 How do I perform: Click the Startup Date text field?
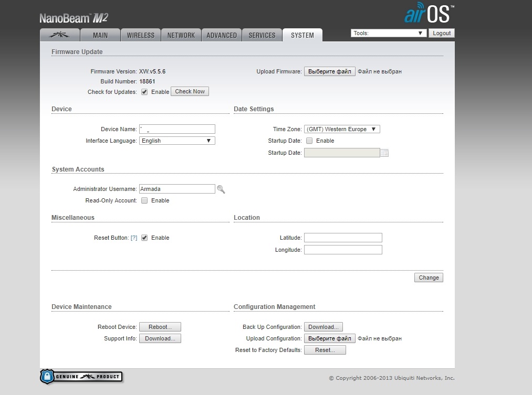[342, 153]
